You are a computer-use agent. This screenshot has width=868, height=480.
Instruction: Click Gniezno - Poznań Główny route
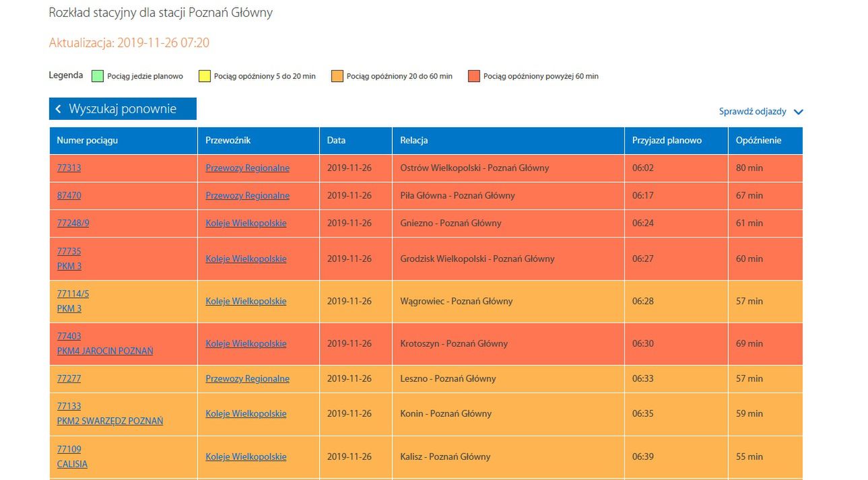click(450, 223)
